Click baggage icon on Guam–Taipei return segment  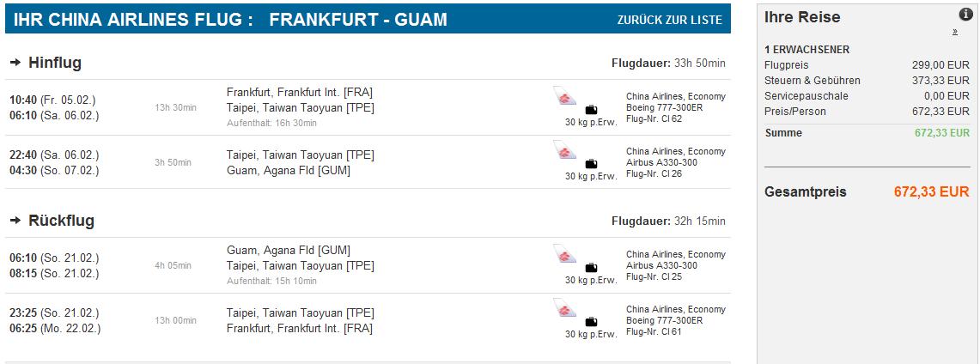(591, 267)
